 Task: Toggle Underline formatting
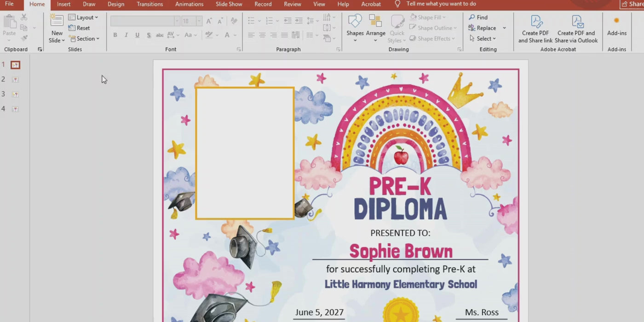point(137,35)
